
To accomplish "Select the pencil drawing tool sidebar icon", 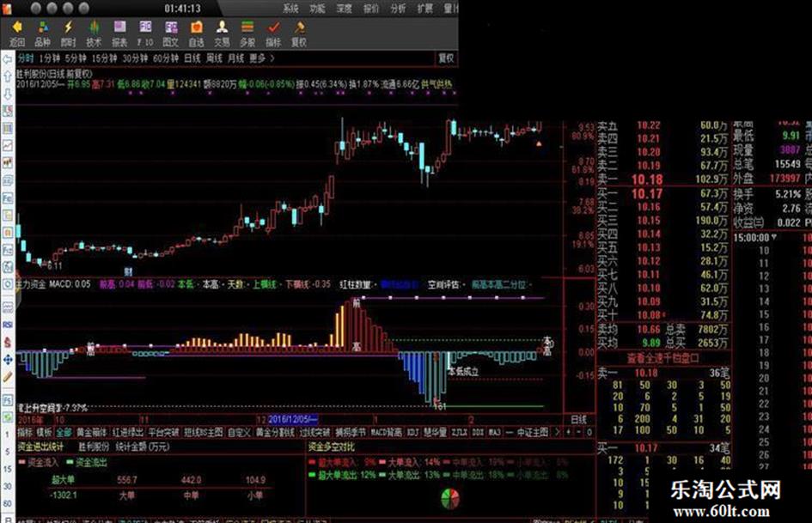I will 7,376.
